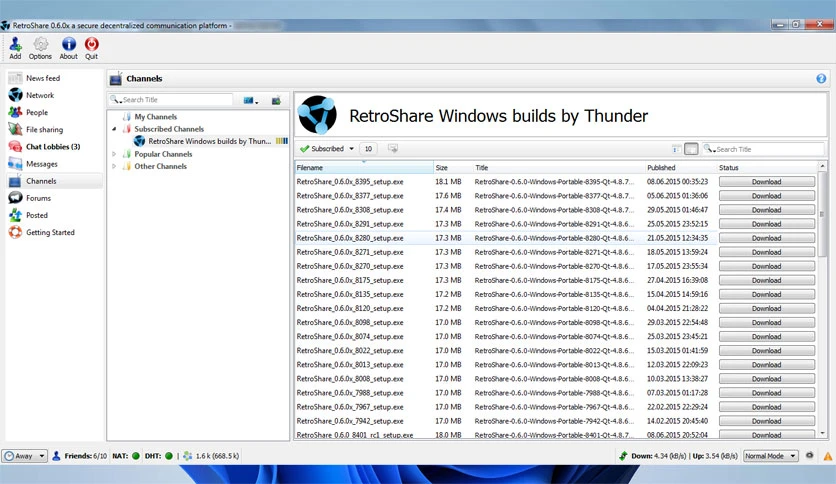Click the green DHT status indicator
The image size is (836, 484).
tap(169, 456)
